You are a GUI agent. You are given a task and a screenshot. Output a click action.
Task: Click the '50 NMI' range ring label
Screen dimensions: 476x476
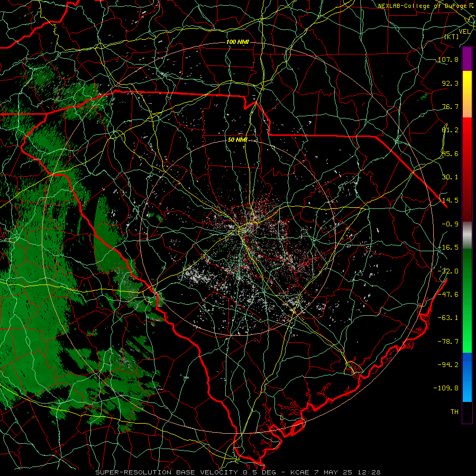click(237, 140)
